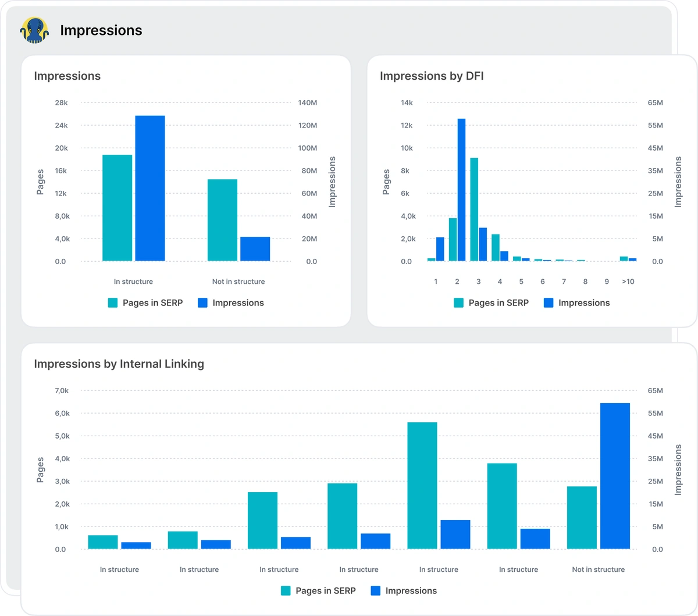Click teal legend swatch in Internal Linking chart

286,591
